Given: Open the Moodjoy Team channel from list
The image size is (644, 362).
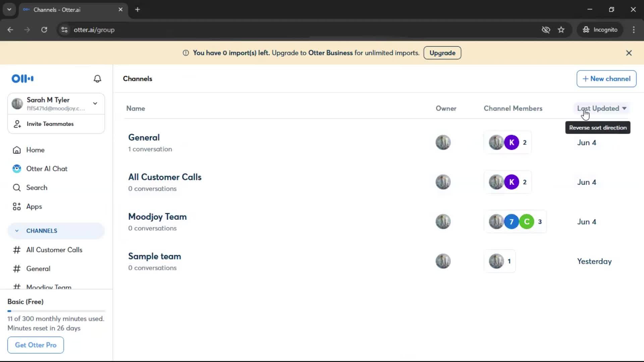Looking at the screenshot, I should click(157, 217).
